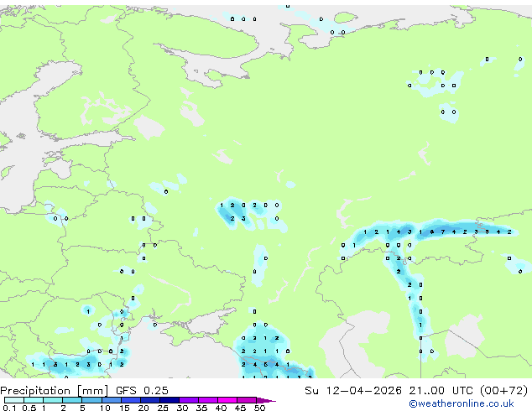Click the 1–2 mm legend swatch
The image size is (532, 411).
pyautogui.click(x=53, y=400)
